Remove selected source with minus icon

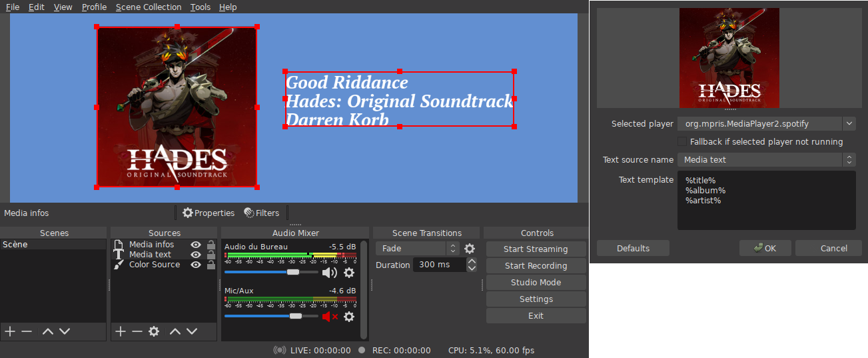pyautogui.click(x=137, y=331)
